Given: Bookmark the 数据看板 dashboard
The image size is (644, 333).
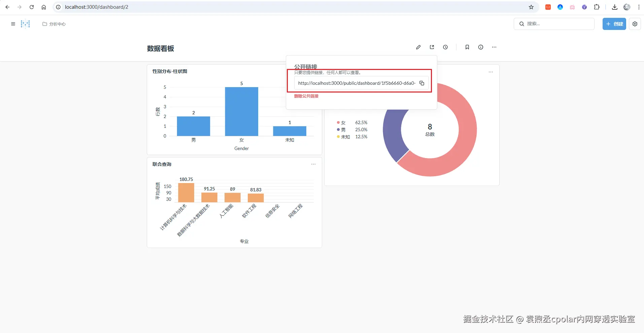Looking at the screenshot, I should (467, 47).
